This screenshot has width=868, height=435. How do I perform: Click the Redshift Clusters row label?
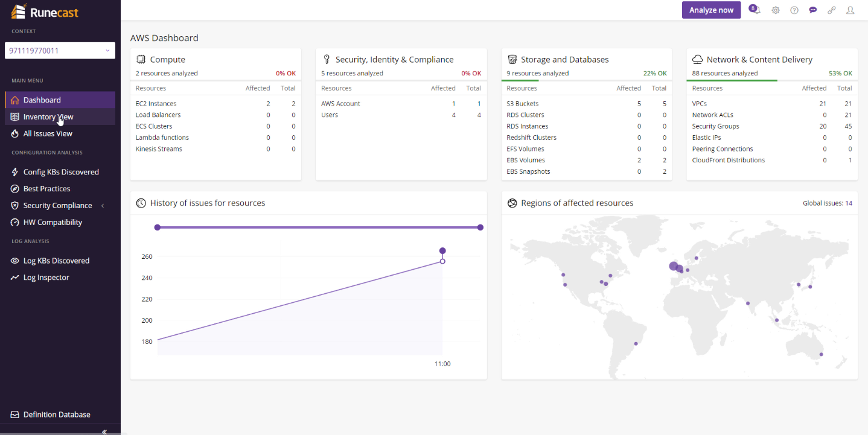pos(532,138)
